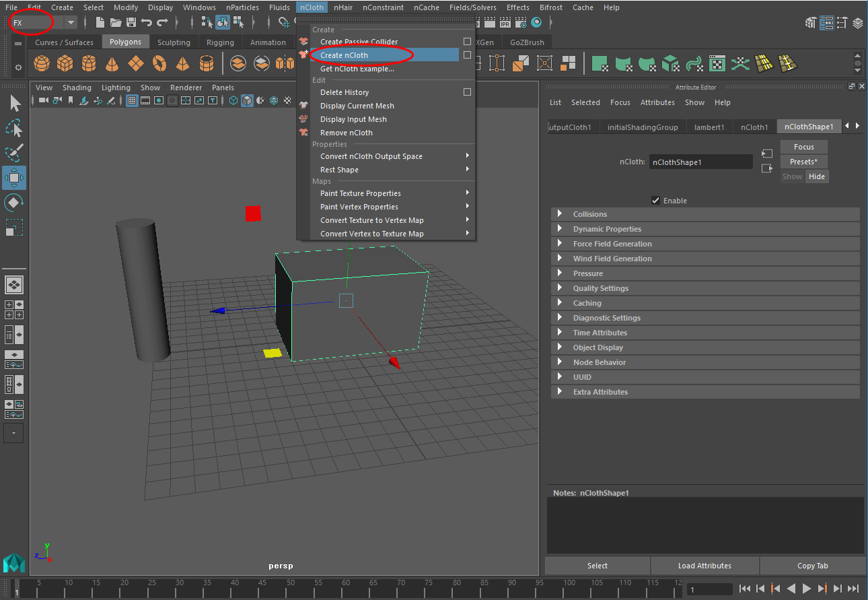Click the checkered cube shelf icon

(671, 64)
